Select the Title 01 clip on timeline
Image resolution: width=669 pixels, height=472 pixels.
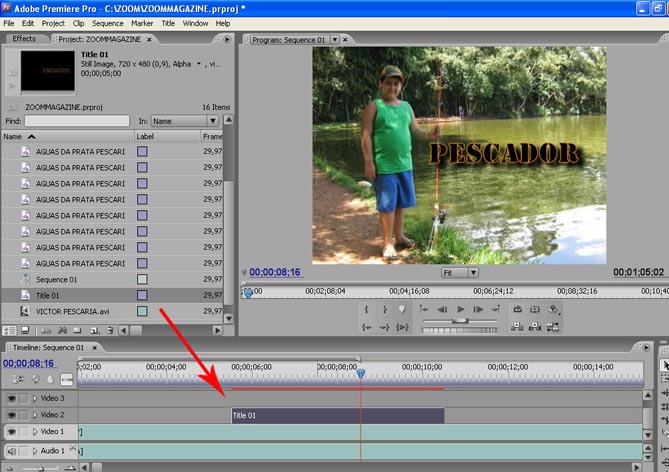(x=336, y=415)
